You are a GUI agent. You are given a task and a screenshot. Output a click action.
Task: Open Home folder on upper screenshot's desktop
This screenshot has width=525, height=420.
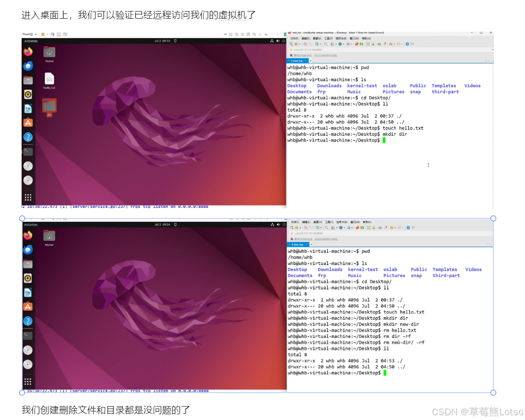click(x=49, y=54)
